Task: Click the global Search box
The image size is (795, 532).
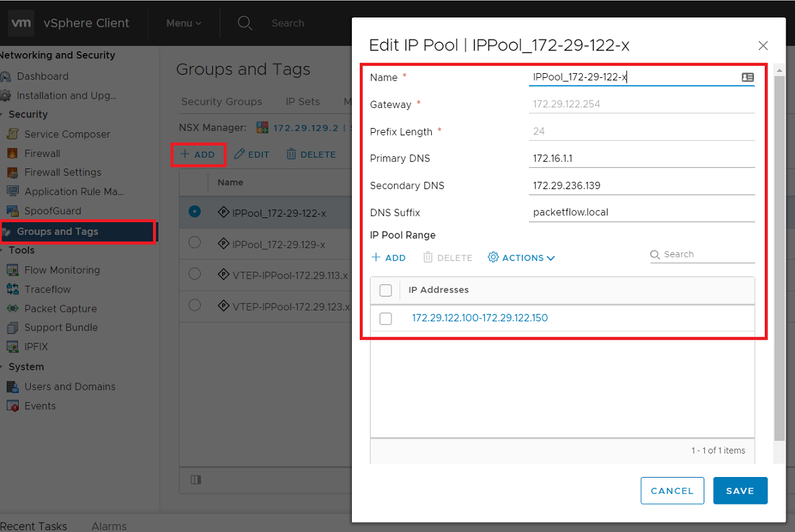Action: point(287,23)
